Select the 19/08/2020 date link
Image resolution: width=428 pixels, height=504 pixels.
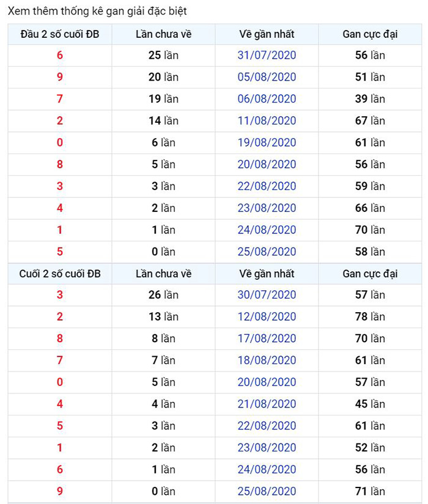click(x=267, y=142)
